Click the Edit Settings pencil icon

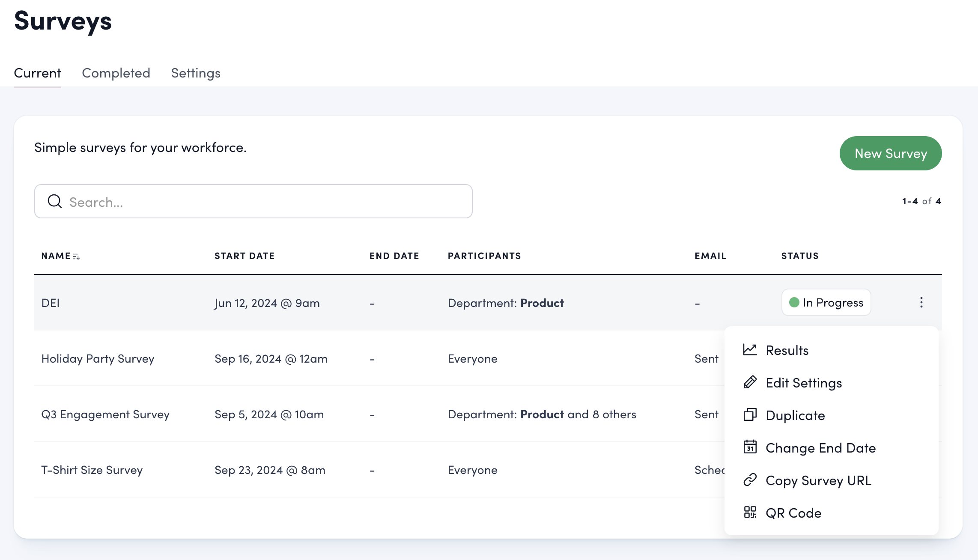click(x=750, y=382)
